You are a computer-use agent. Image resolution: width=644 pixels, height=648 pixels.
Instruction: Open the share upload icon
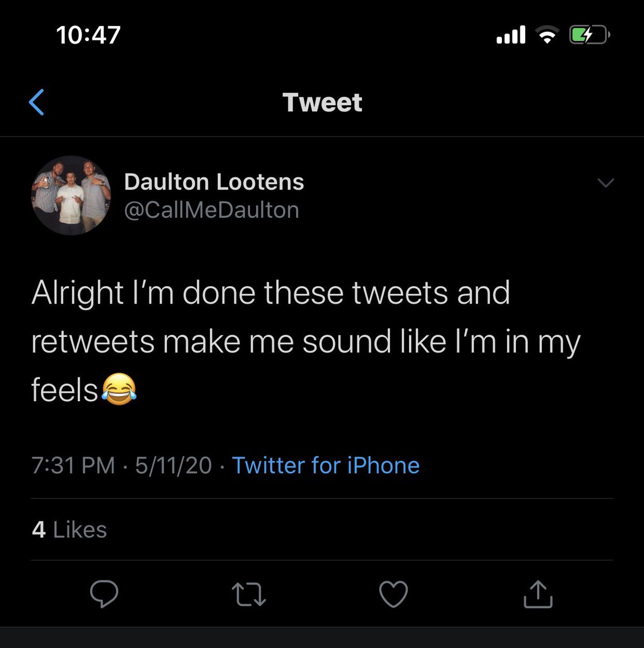[538, 594]
